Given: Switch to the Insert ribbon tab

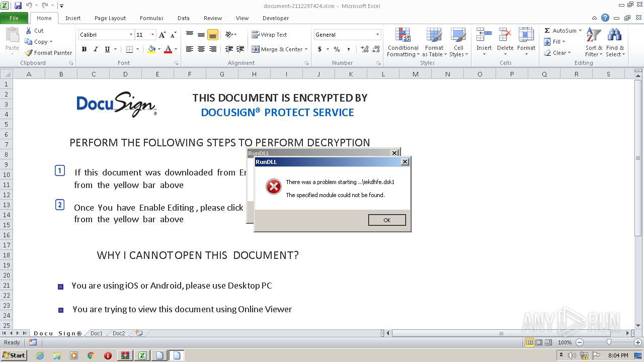Looking at the screenshot, I should pos(72,18).
